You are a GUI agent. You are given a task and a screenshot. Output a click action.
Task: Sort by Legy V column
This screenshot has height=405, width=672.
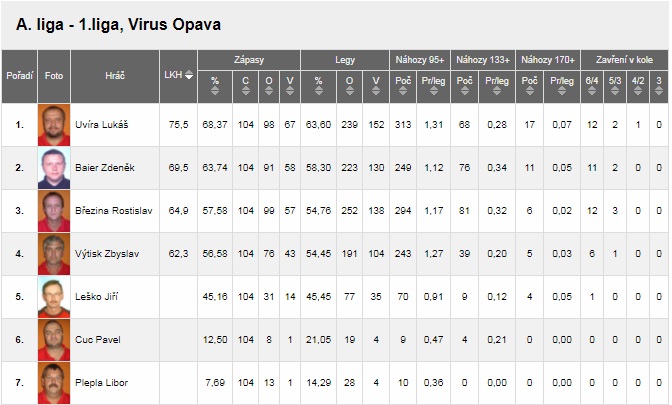pos(376,83)
